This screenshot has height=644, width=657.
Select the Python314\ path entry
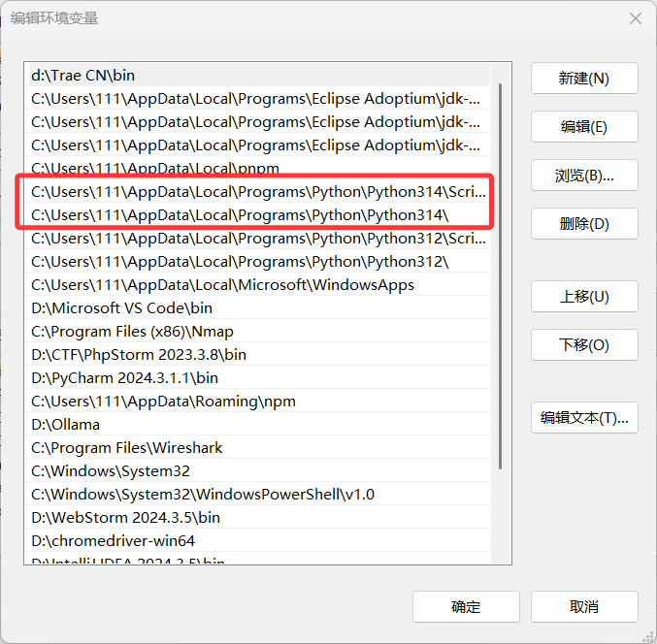[257, 215]
